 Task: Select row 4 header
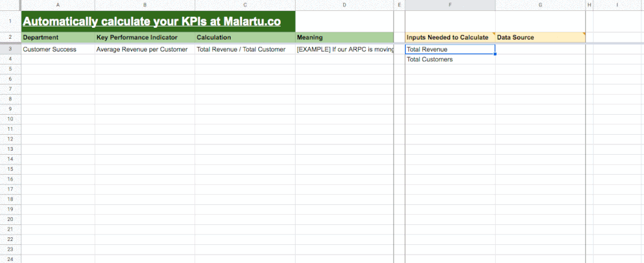tap(10, 59)
